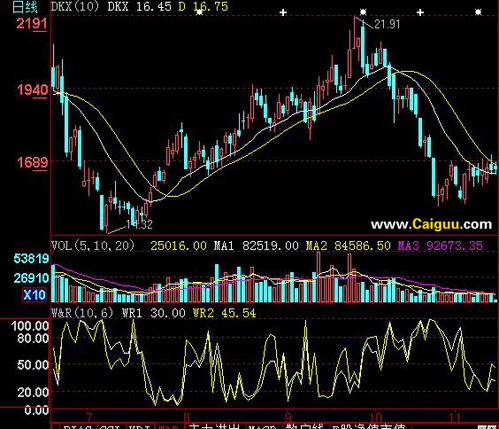
Task: Click the VOL(5,10,20) indicator title
Action: pos(93,246)
